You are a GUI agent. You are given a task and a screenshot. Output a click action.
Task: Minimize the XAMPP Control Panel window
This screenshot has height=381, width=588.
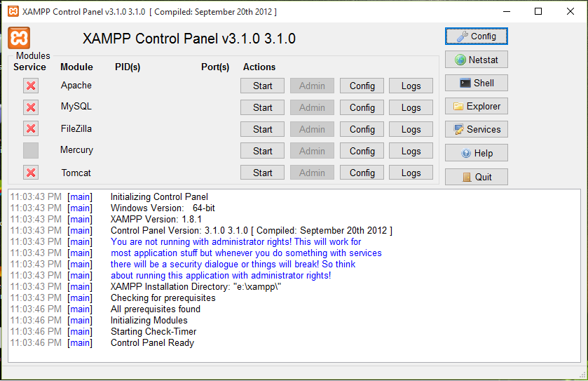pyautogui.click(x=507, y=11)
